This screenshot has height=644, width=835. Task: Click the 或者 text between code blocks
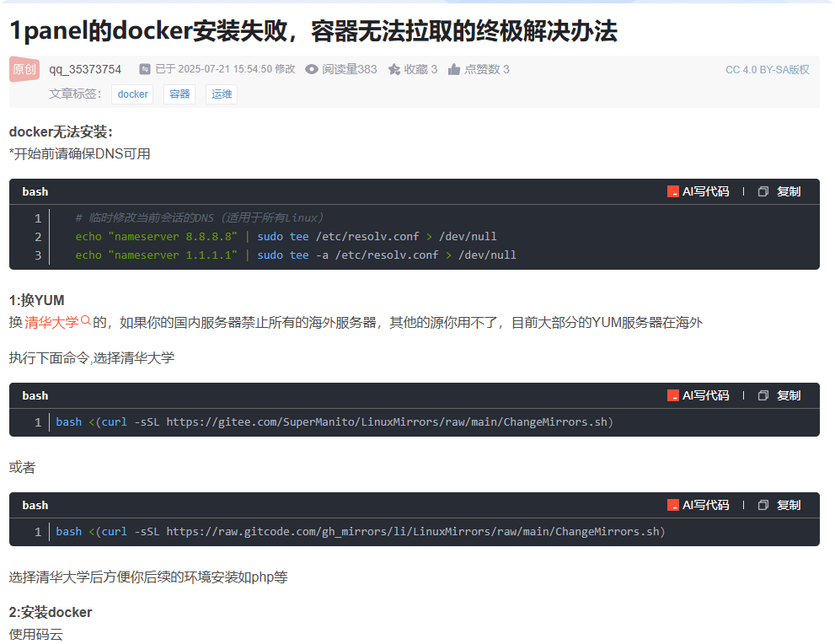pos(23,468)
